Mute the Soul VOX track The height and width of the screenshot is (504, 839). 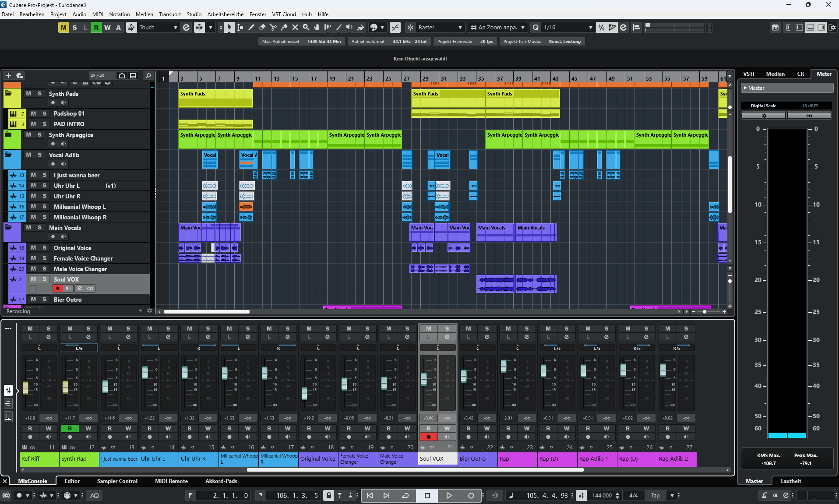[33, 279]
